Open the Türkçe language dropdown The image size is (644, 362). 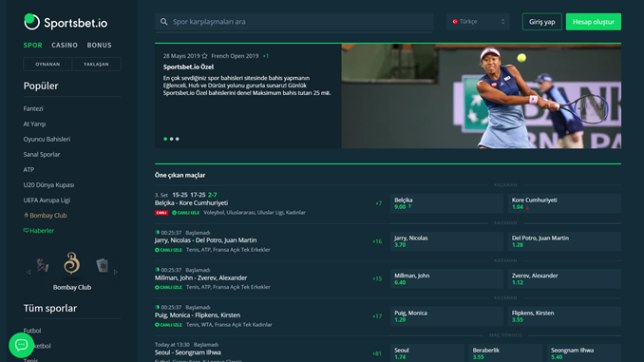coord(478,21)
